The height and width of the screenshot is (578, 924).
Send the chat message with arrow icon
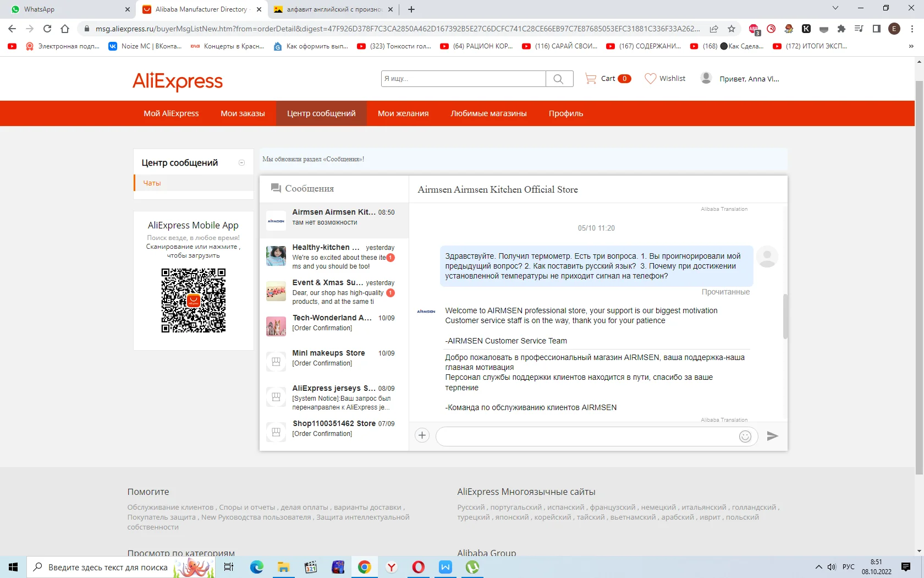[773, 436]
